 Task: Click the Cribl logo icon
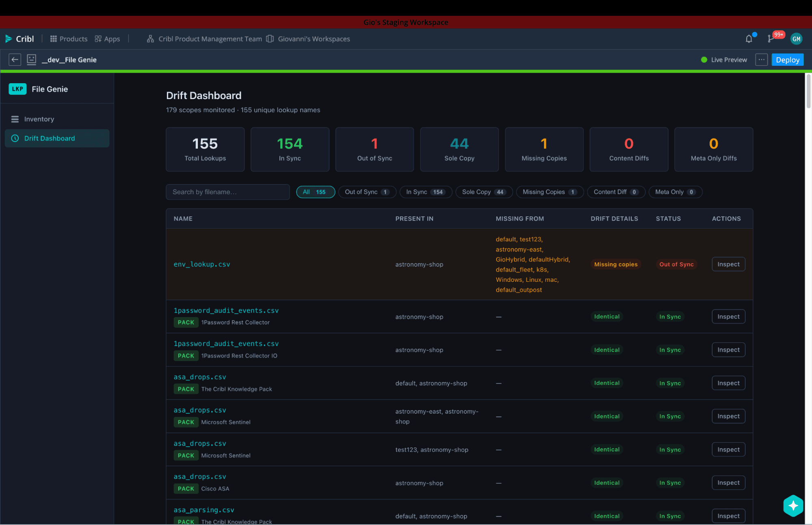(x=9, y=39)
